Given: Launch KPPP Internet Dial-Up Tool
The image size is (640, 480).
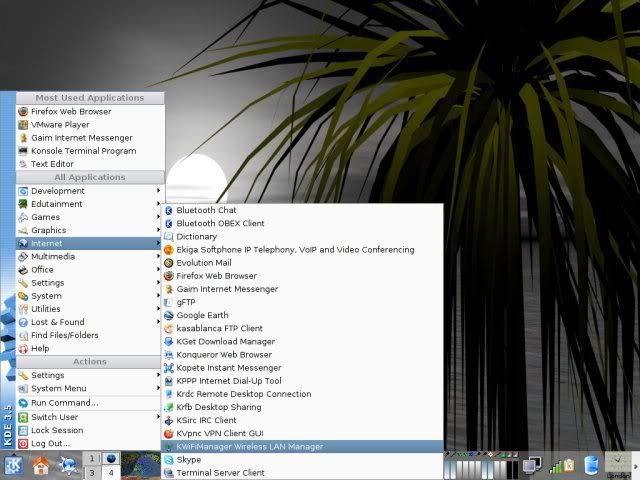Looking at the screenshot, I should (302, 380).
